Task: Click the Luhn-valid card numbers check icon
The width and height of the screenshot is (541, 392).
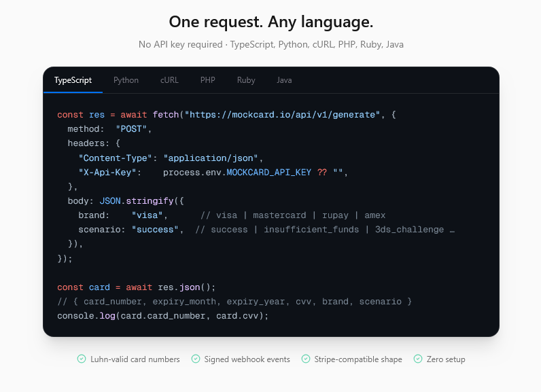Action: tap(82, 359)
